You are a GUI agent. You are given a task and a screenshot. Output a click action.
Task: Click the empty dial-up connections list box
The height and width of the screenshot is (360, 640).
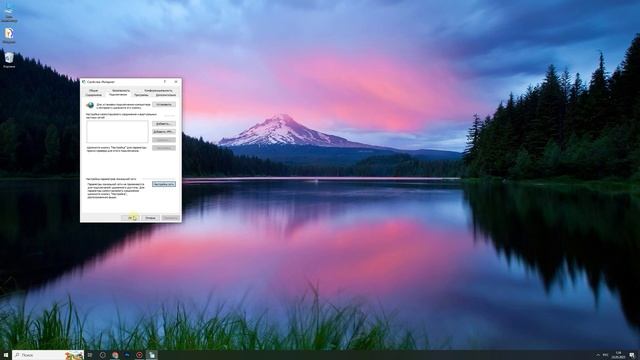click(x=117, y=131)
